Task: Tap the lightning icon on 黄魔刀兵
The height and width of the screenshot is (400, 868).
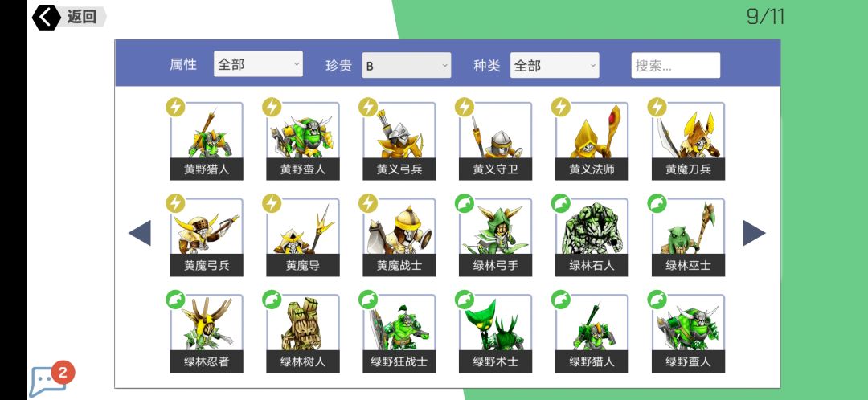Action: click(x=657, y=107)
